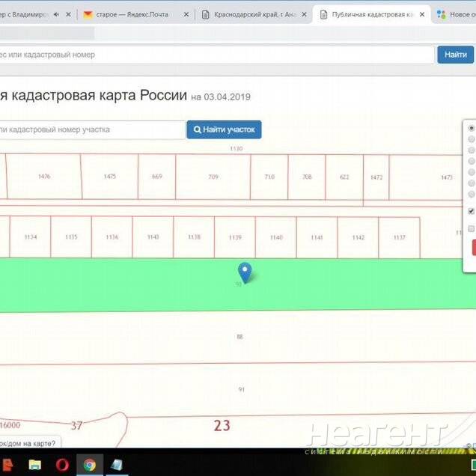Click the cadastral number search field
The width and height of the screenshot is (476, 476).
[91, 129]
